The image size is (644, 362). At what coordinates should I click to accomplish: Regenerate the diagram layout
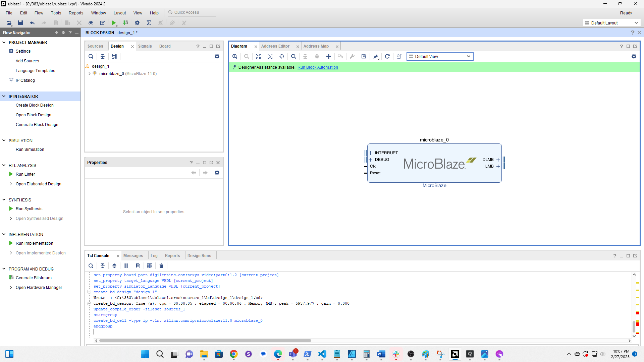tap(387, 56)
